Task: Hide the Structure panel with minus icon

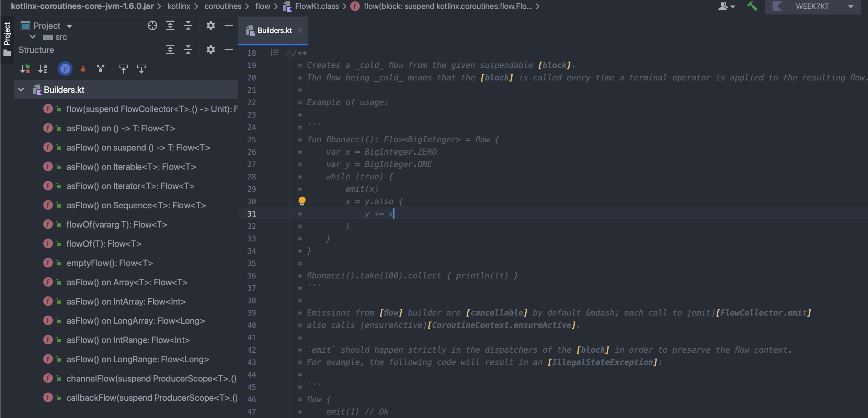Action: point(228,49)
